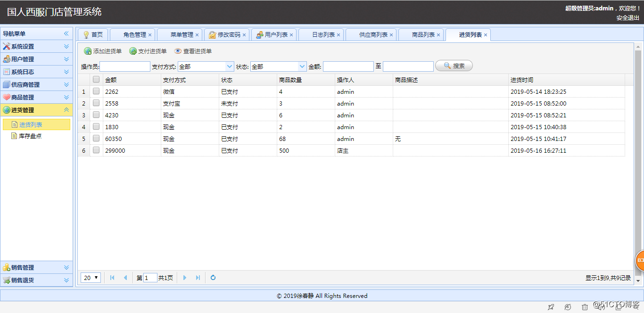Close the 菜单管理 tab

tap(197, 35)
